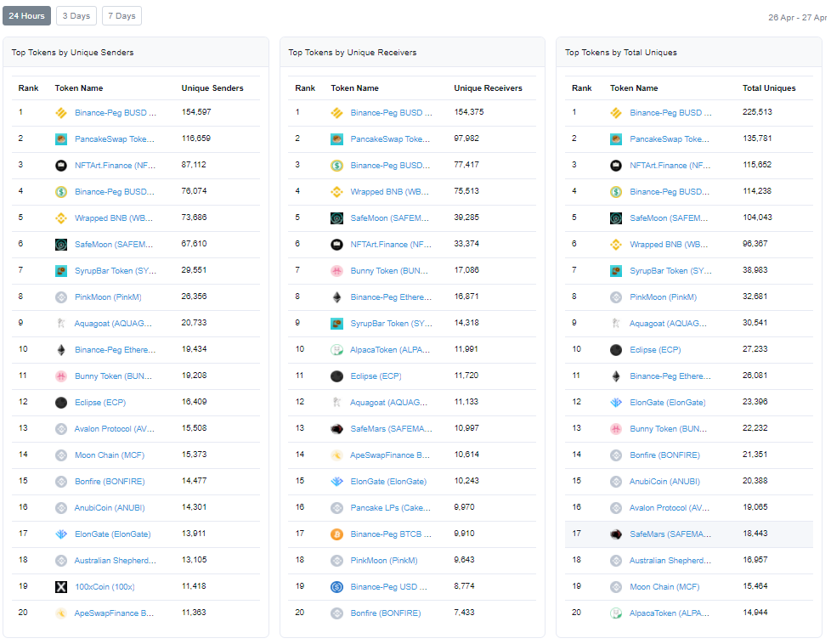Click Binance-Peg BTCB icon in Unique Receivers table
Viewport: 831px width, 644px height.
(337, 534)
